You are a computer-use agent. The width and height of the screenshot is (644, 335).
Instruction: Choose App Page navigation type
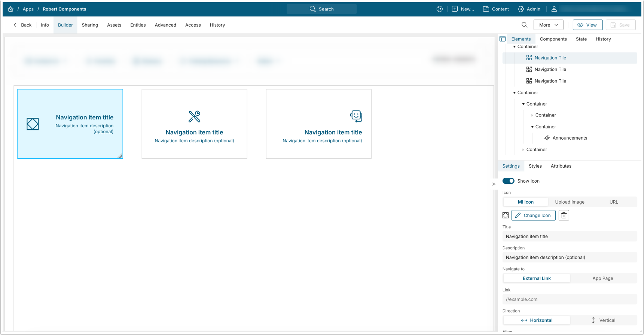point(603,278)
